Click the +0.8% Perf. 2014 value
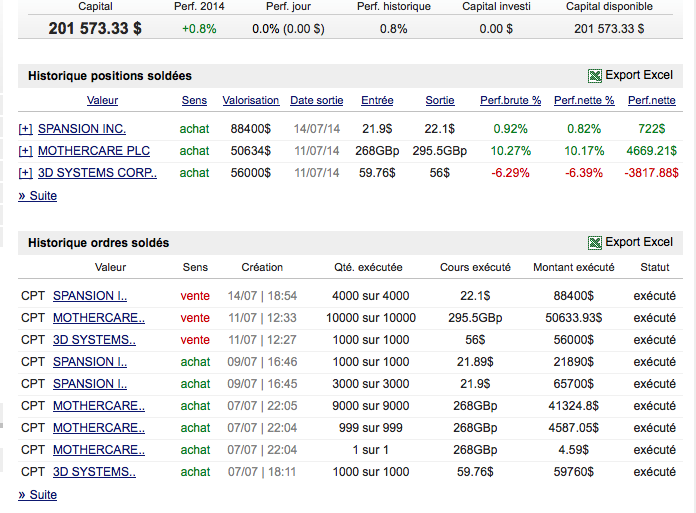Image resolution: width=696 pixels, height=513 pixels. [199, 29]
